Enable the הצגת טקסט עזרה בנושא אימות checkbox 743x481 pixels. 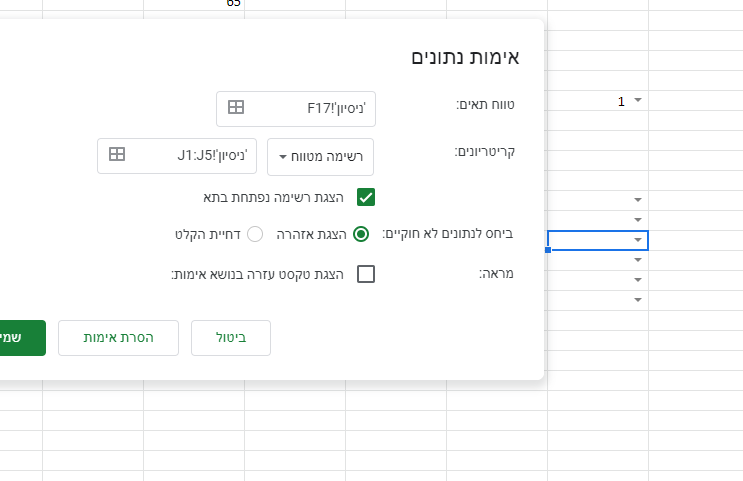click(366, 274)
